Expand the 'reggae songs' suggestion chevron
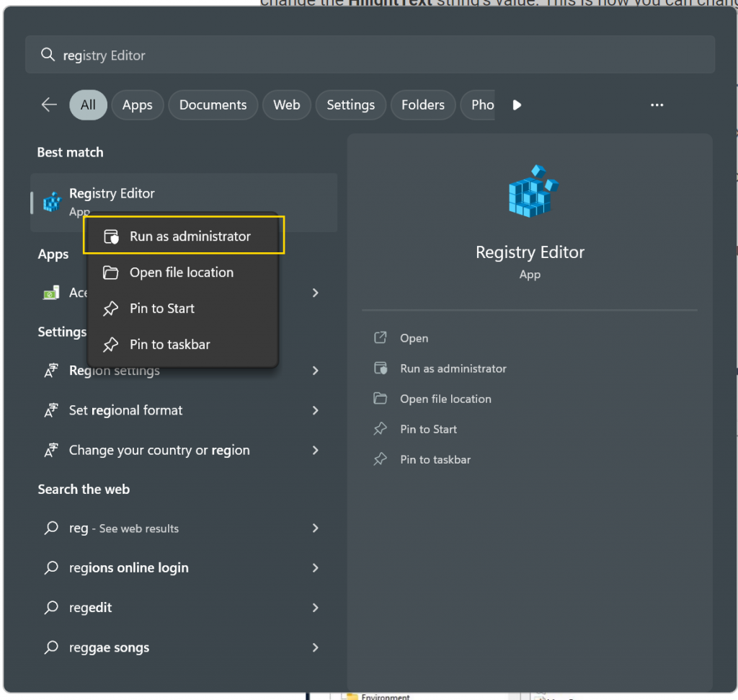 click(316, 648)
